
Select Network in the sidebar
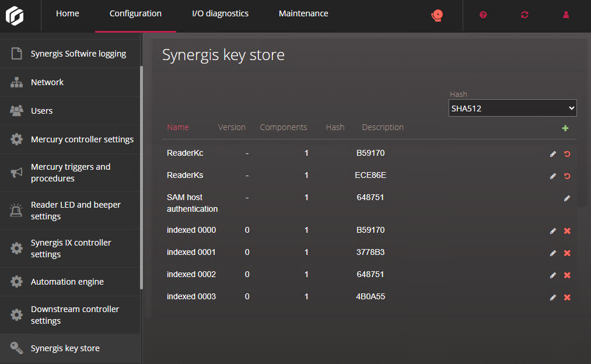(47, 82)
